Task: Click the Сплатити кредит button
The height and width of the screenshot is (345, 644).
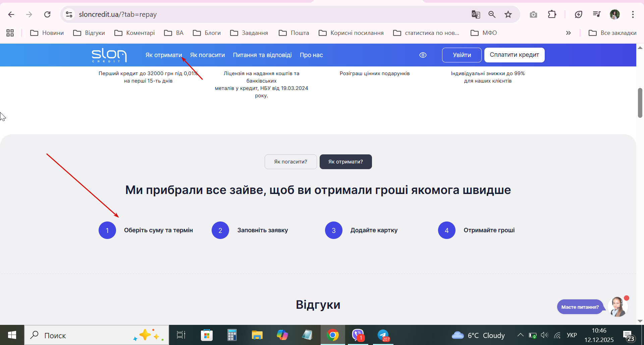Action: point(515,55)
